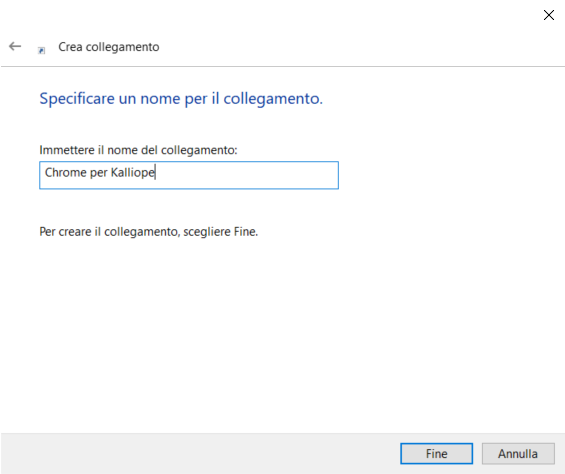
Task: Place the cursor on the word Kalliope
Action: (x=133, y=173)
